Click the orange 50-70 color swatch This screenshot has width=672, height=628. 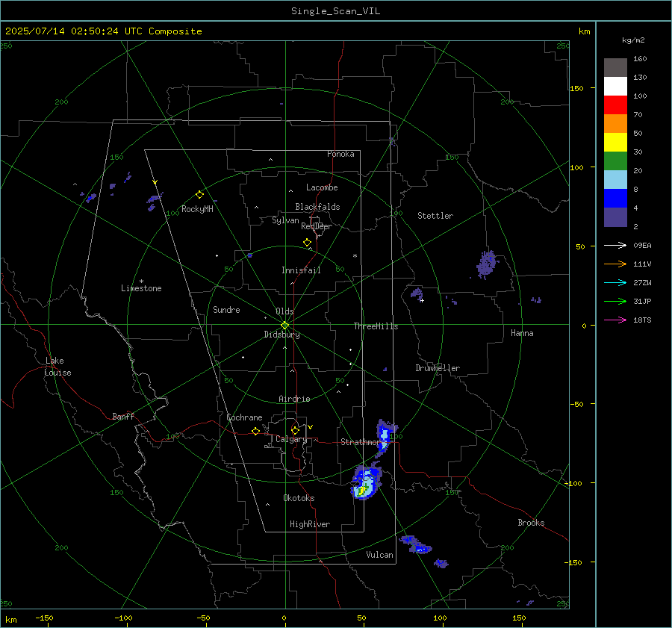[x=615, y=124]
